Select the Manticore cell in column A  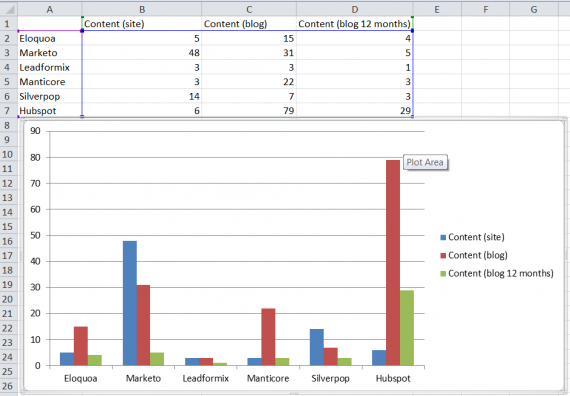click(x=50, y=82)
